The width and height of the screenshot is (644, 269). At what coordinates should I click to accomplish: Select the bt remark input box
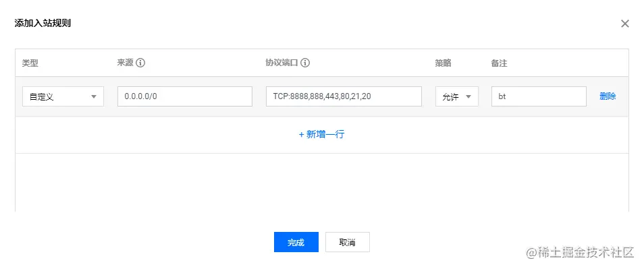[539, 96]
